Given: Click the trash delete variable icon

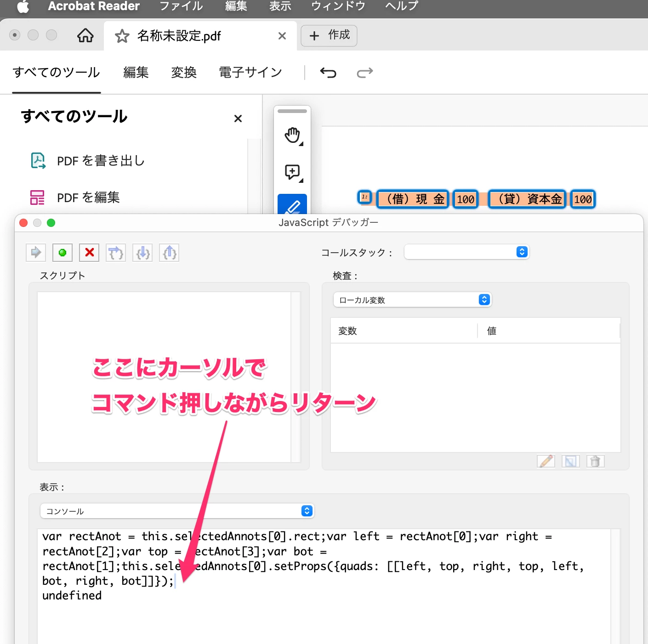Looking at the screenshot, I should coord(596,461).
